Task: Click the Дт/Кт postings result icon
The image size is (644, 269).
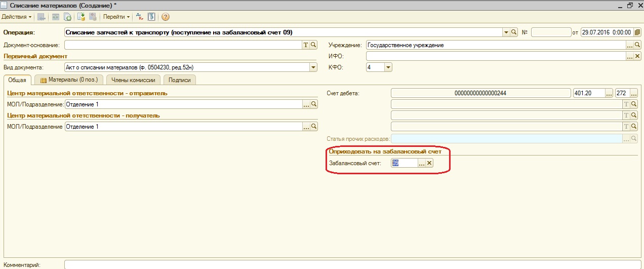Action: tap(140, 17)
